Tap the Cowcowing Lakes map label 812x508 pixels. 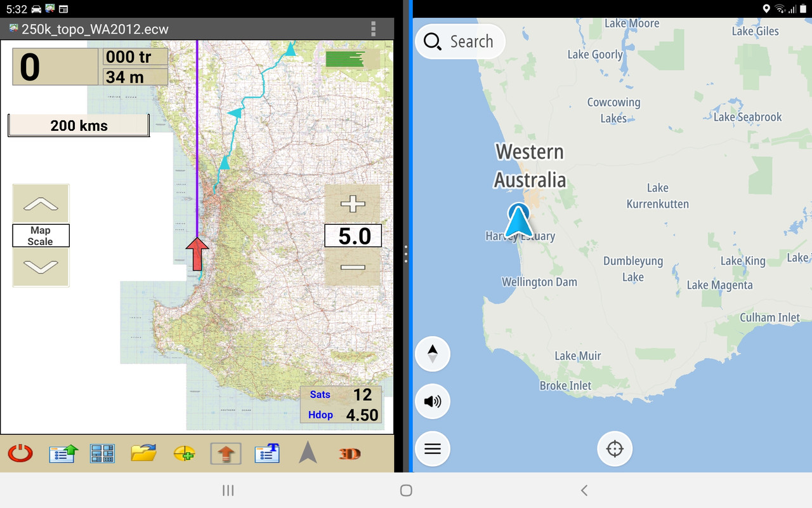tap(613, 110)
